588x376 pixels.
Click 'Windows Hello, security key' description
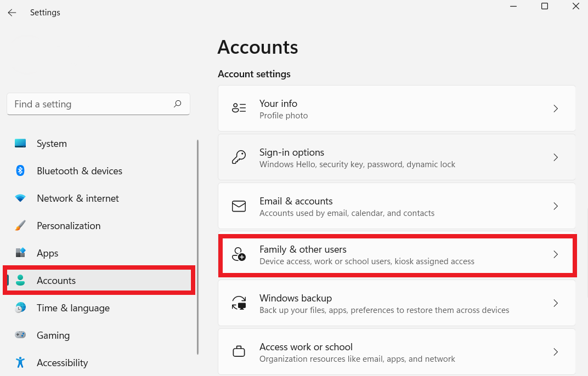[358, 164]
